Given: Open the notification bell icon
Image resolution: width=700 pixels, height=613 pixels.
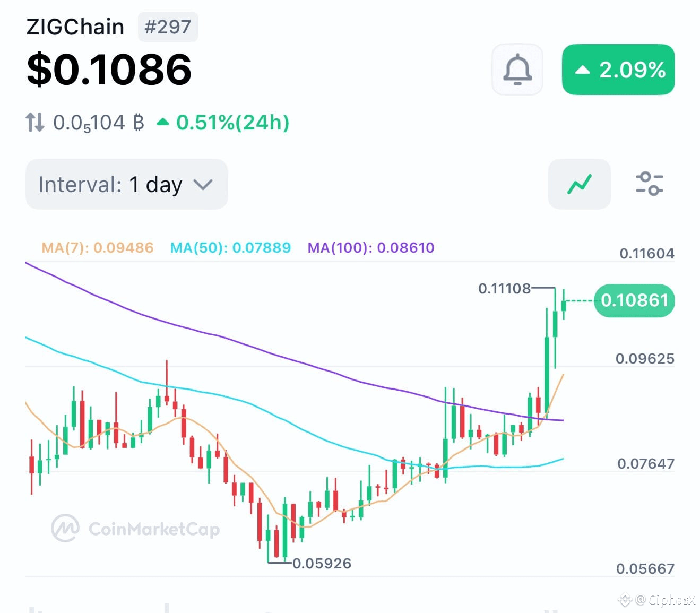Looking at the screenshot, I should point(517,69).
